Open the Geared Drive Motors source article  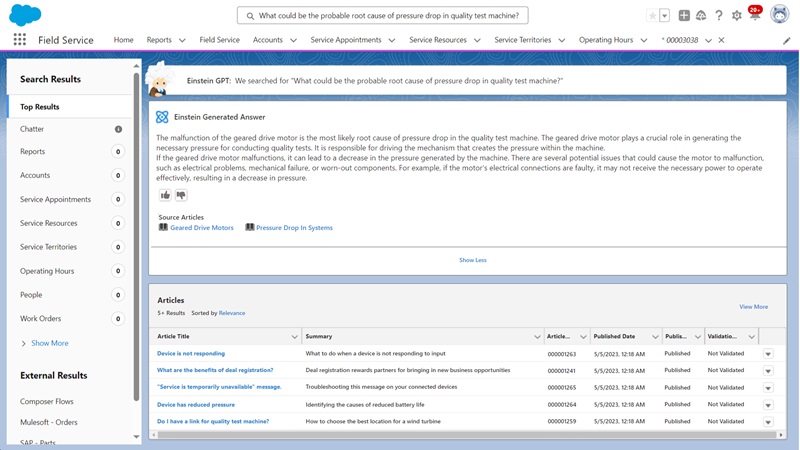[x=202, y=228]
